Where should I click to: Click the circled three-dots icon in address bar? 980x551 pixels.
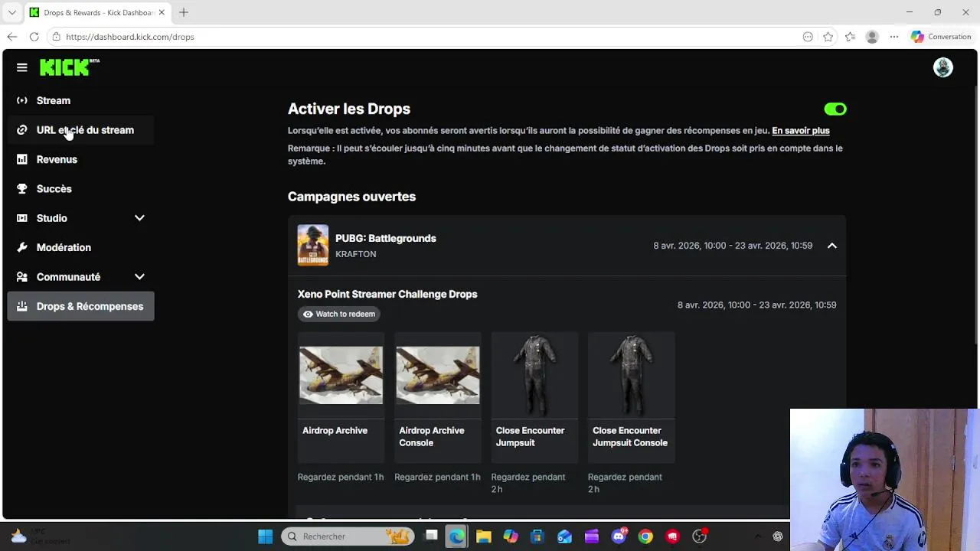808,37
